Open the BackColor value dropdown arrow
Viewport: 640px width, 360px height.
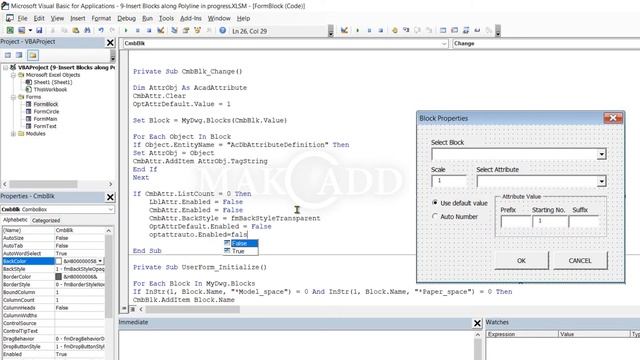click(x=100, y=261)
